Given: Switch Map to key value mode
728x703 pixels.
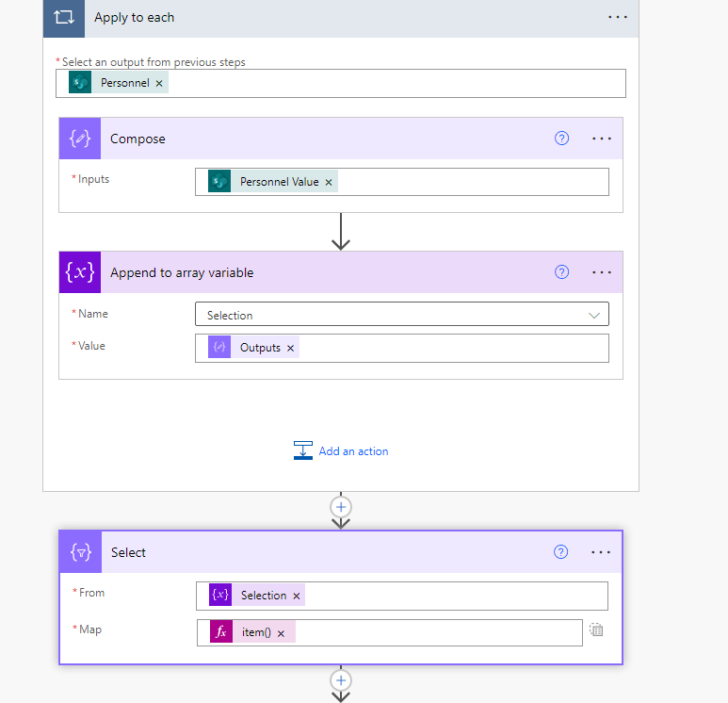Looking at the screenshot, I should coord(596,630).
